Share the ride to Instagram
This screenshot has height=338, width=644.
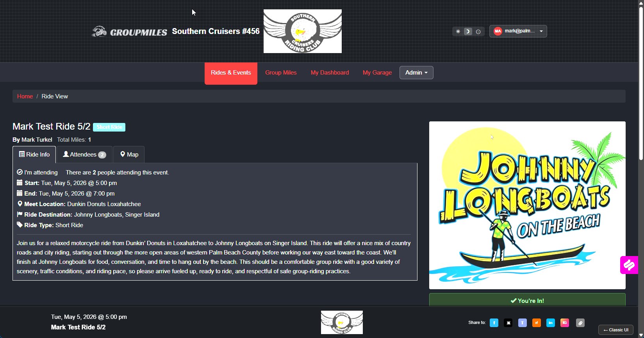point(565,323)
